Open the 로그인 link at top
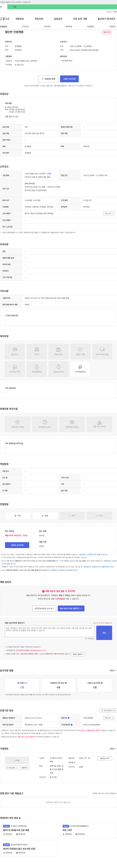This screenshot has width=117, height=868. point(109,12)
